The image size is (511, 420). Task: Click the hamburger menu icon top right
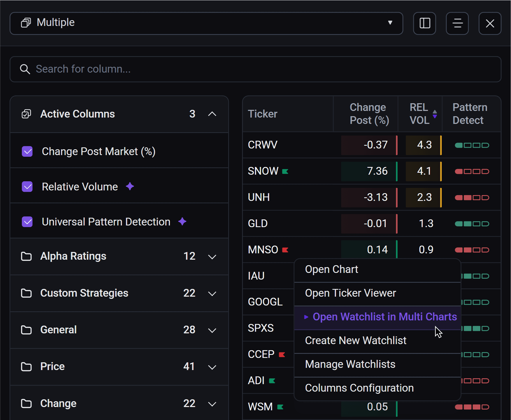457,24
